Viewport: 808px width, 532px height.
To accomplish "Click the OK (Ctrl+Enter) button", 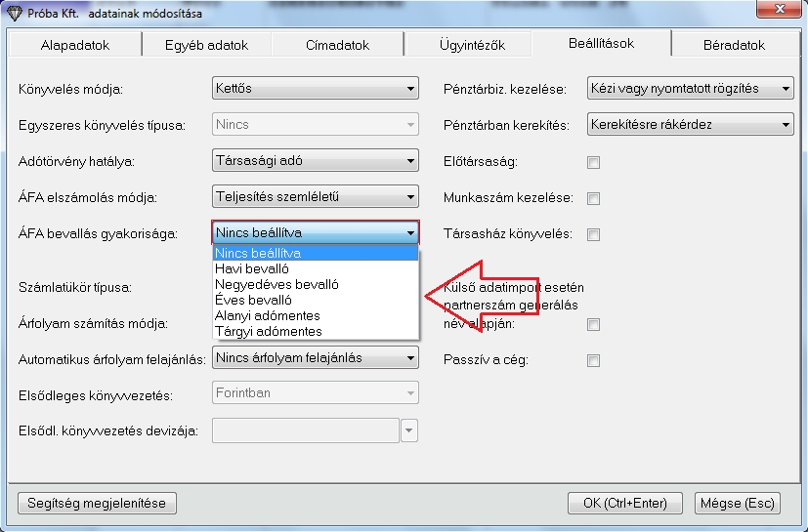I will point(624,503).
